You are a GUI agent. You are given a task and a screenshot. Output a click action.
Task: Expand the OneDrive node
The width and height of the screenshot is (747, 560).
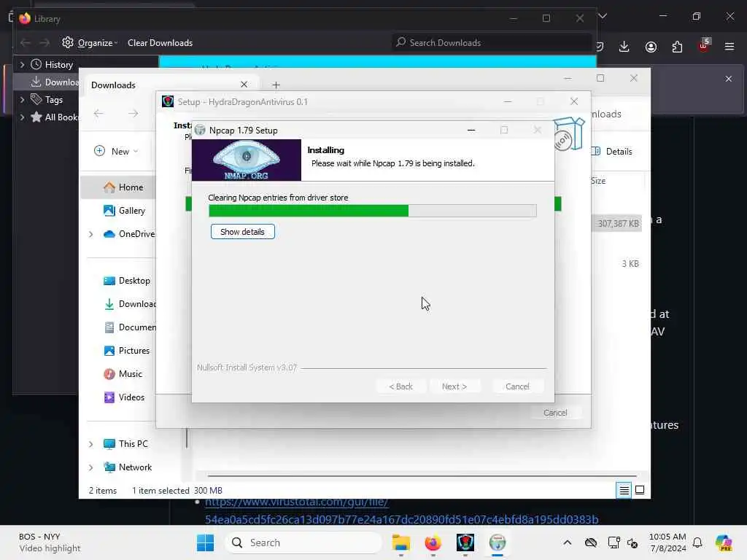(91, 234)
